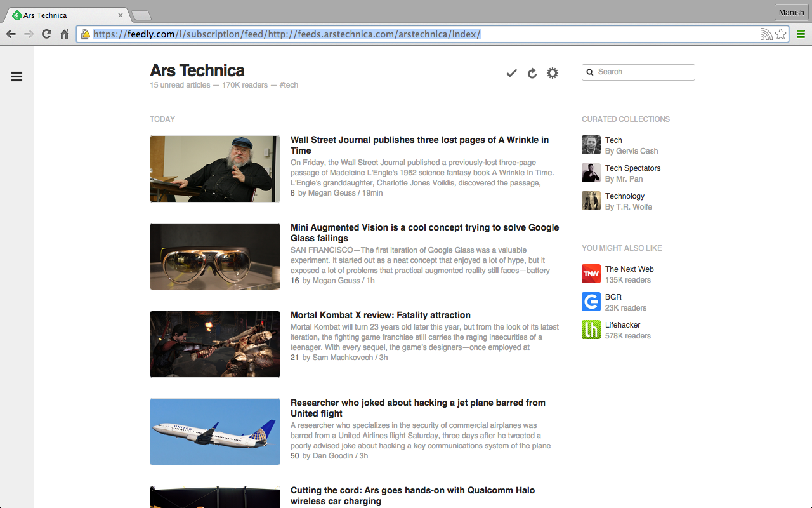Screen dimensions: 812x508
Task: Mark all articles as read checkmark
Action: click(512, 74)
